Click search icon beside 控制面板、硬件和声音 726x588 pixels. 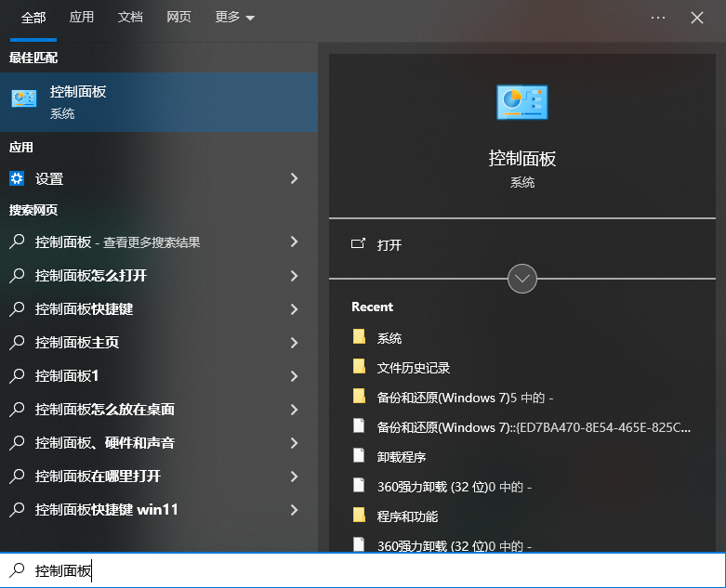tap(17, 443)
